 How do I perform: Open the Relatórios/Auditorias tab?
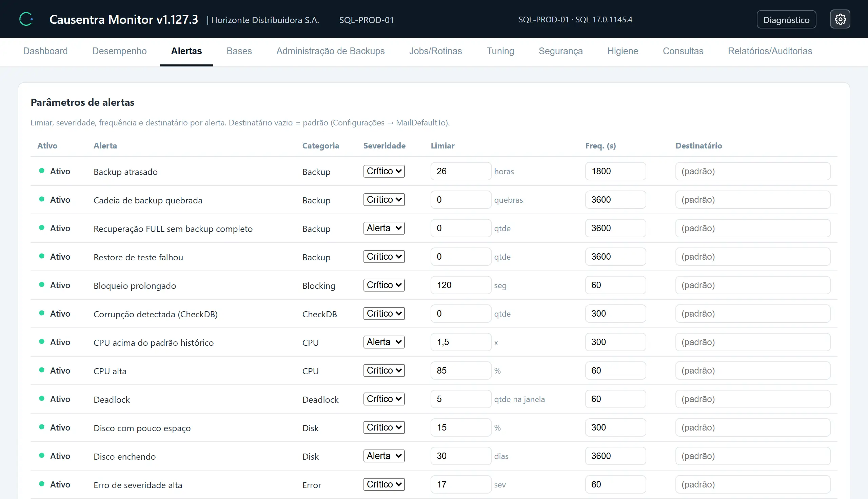[x=770, y=51]
